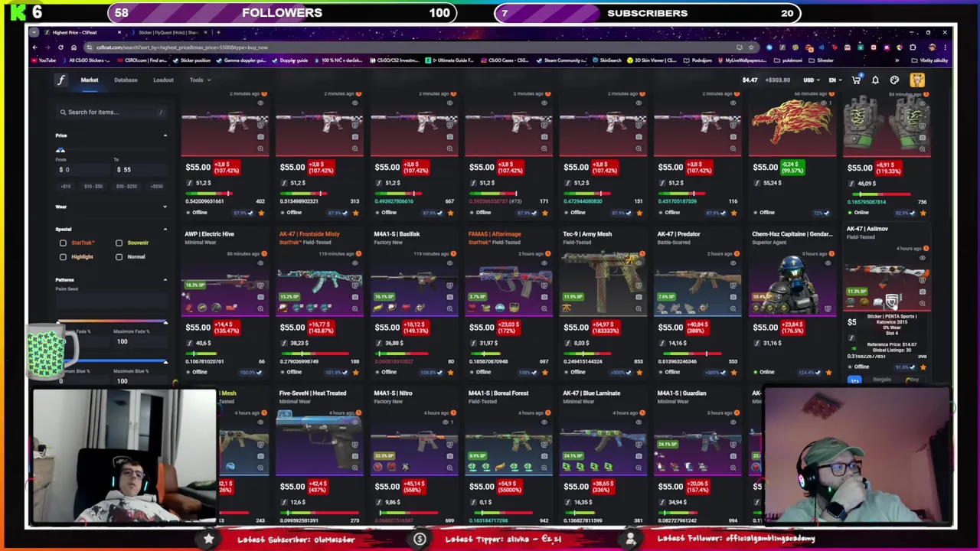Click the fade percentage gradient slider
Image resolution: width=980 pixels, height=551 pixels.
112,322
